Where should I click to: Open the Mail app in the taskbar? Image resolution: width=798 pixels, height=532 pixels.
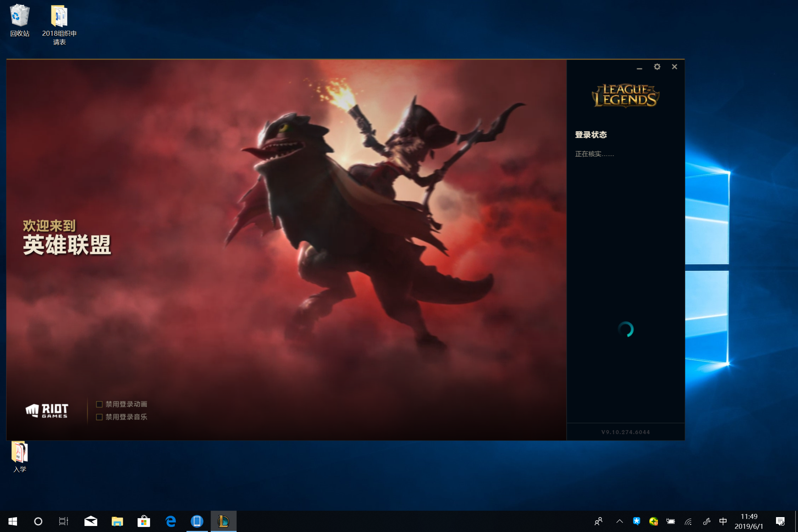click(91, 521)
